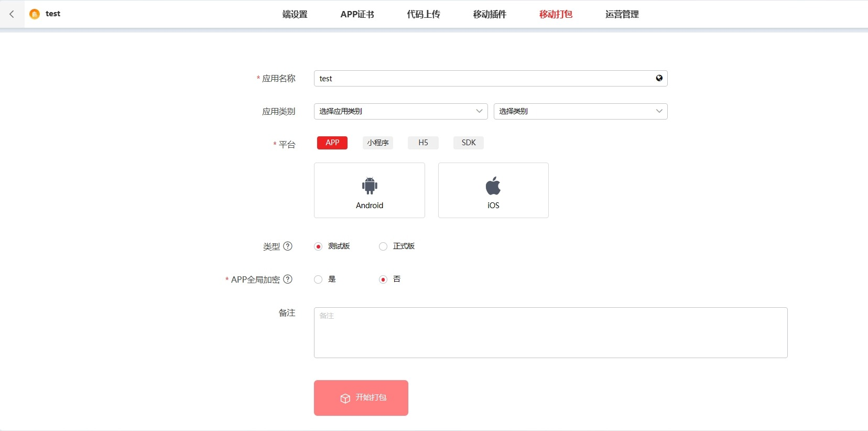Select the 移动打包 tab
This screenshot has height=431, width=868.
tap(556, 14)
